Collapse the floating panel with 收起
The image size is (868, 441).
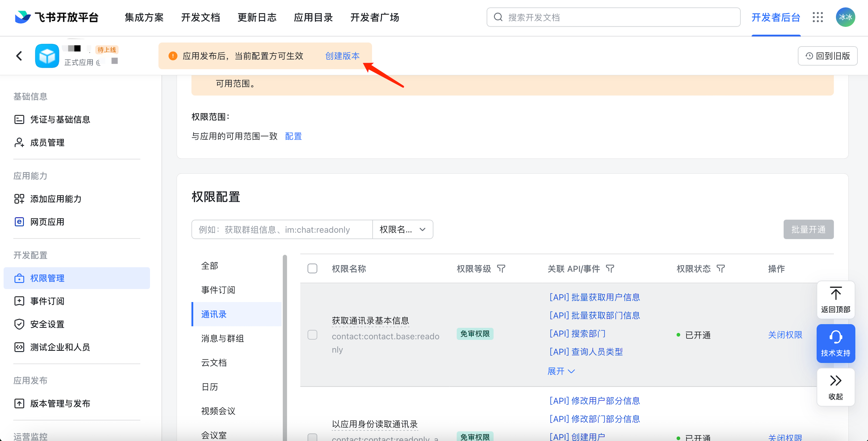click(836, 387)
